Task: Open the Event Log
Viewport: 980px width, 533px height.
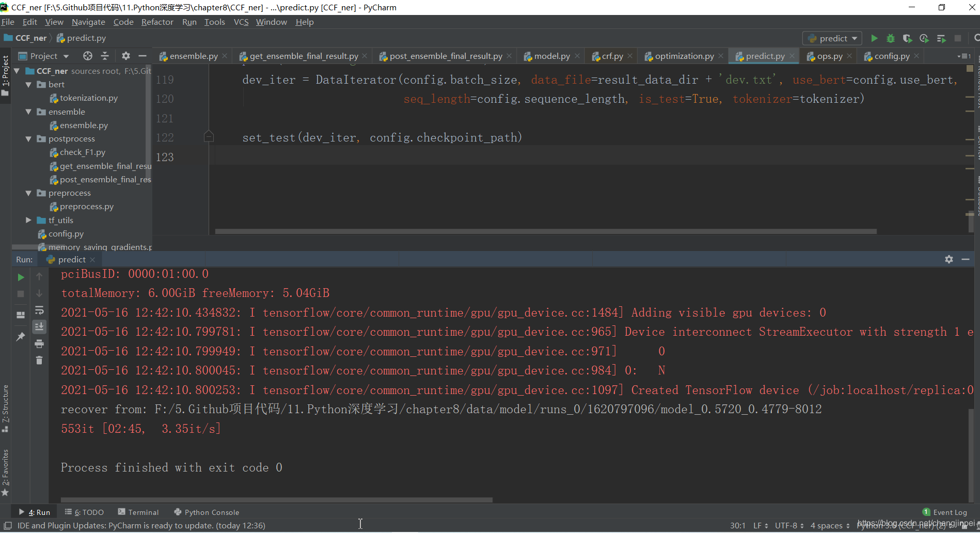Action: 945,512
